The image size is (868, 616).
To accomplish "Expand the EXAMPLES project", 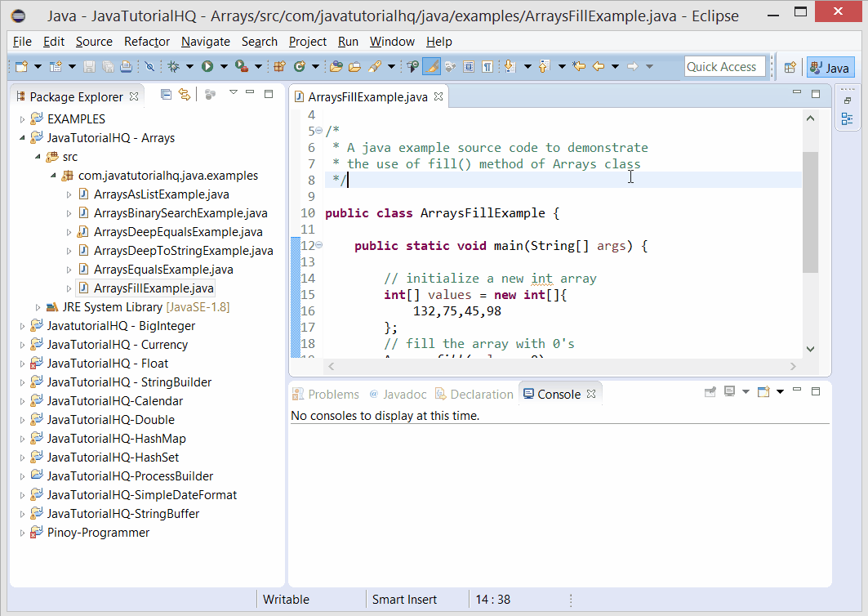I will 21,118.
